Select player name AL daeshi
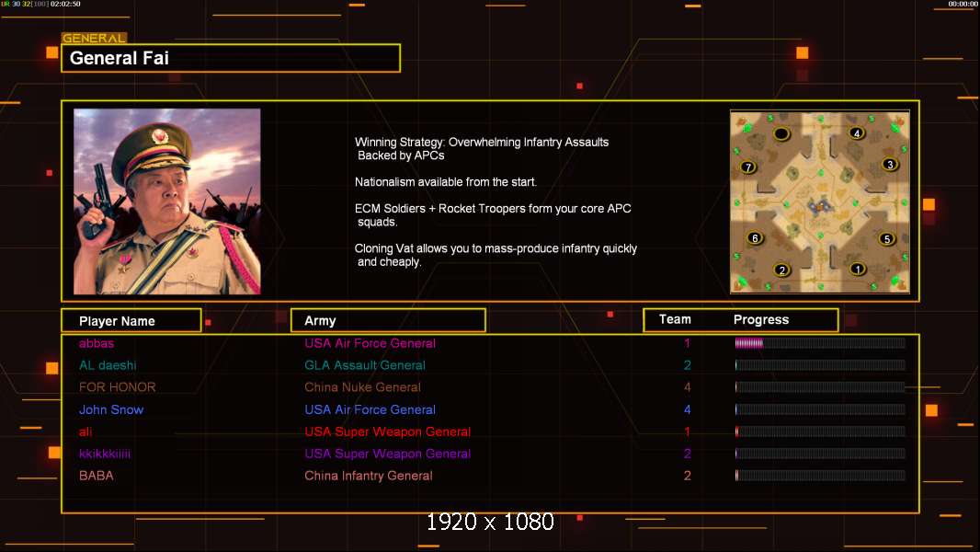 [108, 365]
